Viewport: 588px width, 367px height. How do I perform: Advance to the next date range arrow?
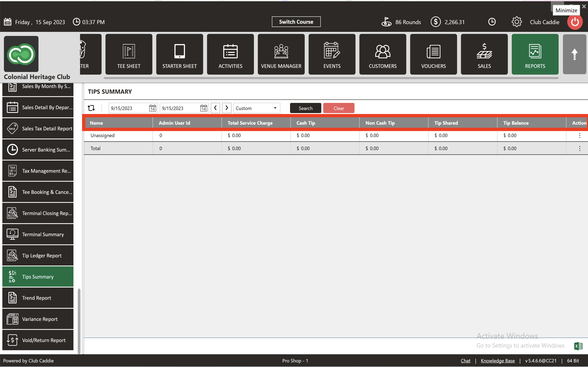pyautogui.click(x=227, y=108)
